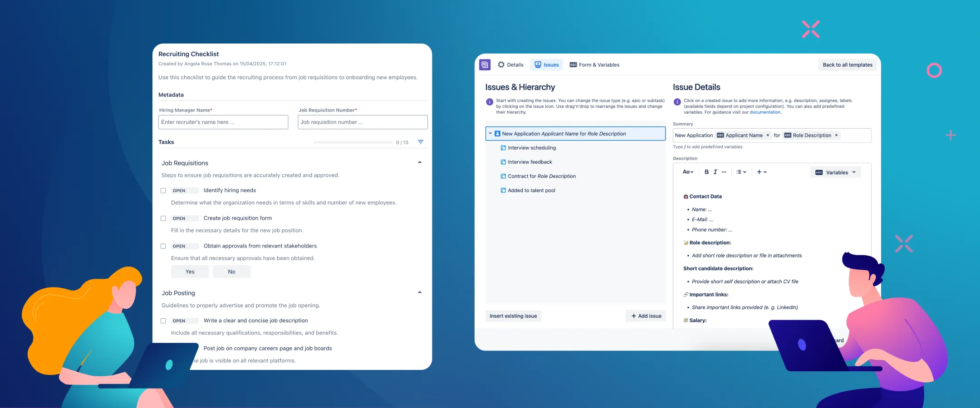Collapse the Job Posting section
Screen dimensions: 980x408
pyautogui.click(x=420, y=292)
